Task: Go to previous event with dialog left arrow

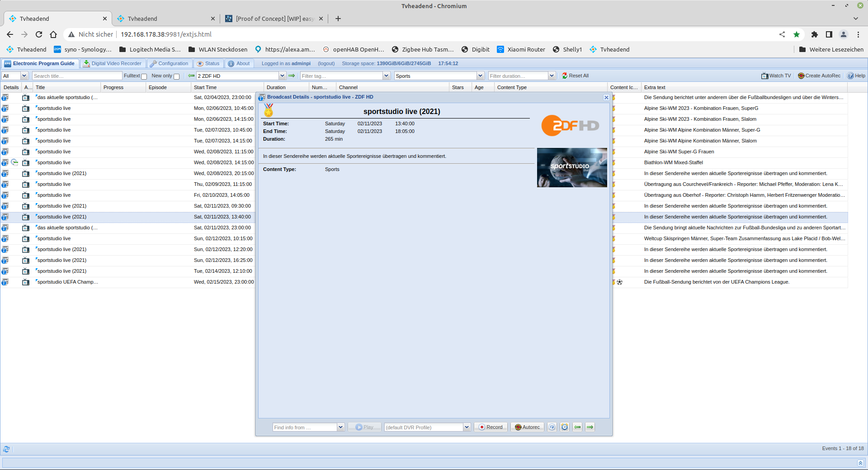Action: tap(577, 427)
